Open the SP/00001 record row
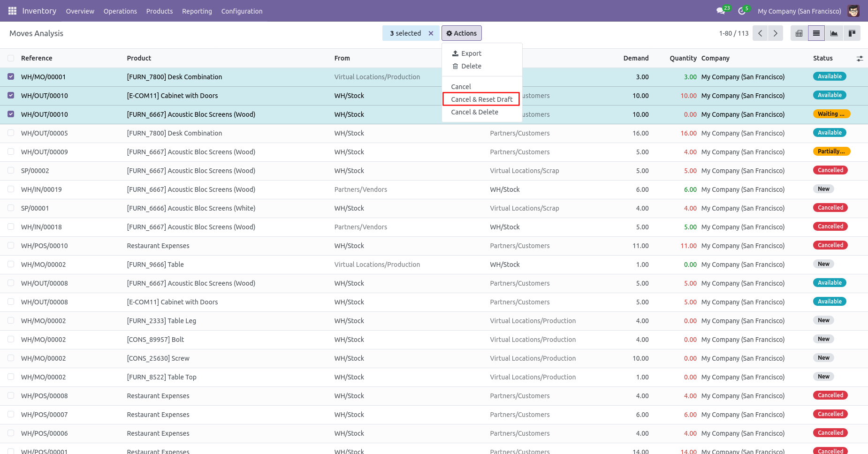 tap(434, 208)
